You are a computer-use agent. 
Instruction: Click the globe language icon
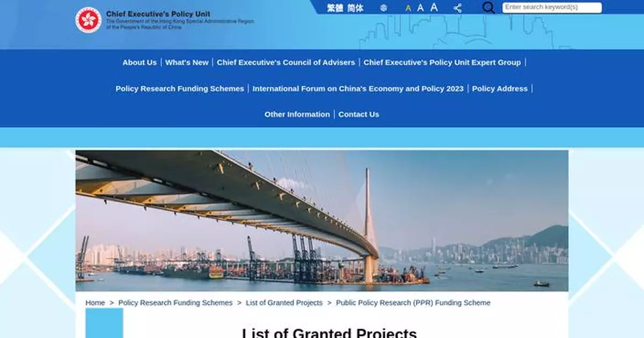383,8
